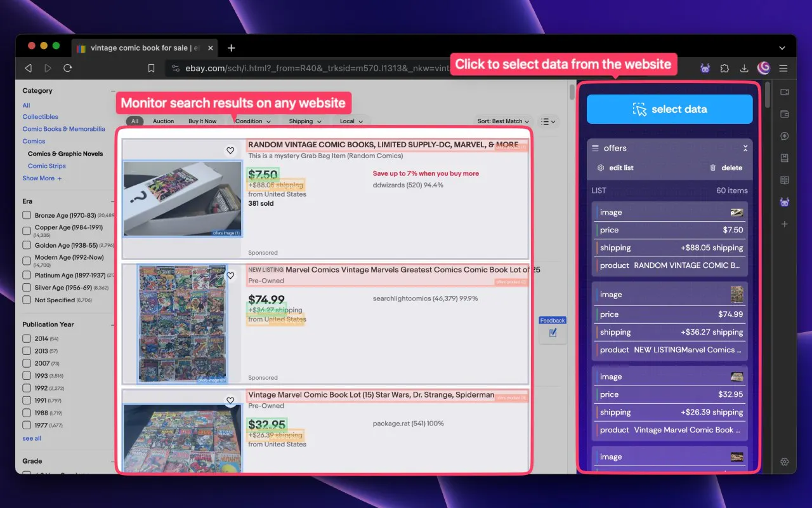
Task: Check the Bronze Age (1970-83) checkbox
Action: pos(27,215)
